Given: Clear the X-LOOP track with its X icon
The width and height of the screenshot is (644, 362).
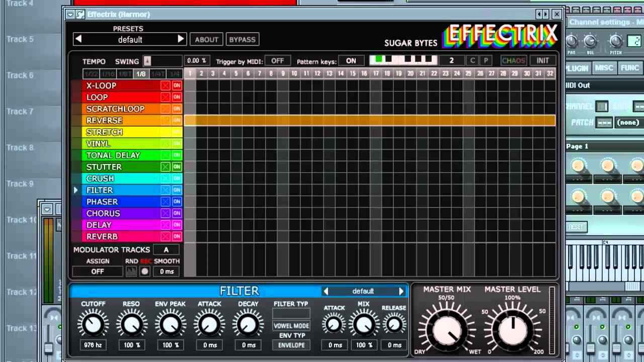Looking at the screenshot, I should point(165,85).
